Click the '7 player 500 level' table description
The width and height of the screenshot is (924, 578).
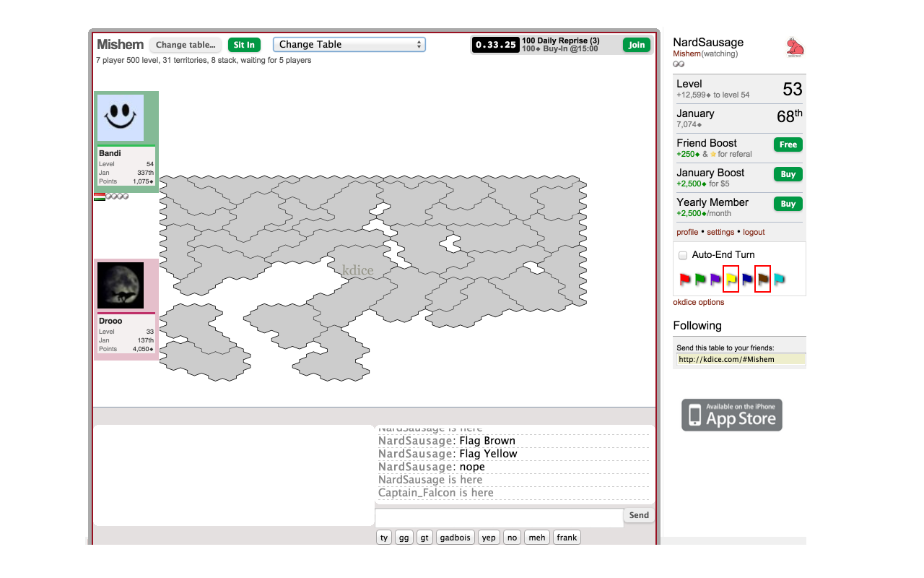[204, 61]
